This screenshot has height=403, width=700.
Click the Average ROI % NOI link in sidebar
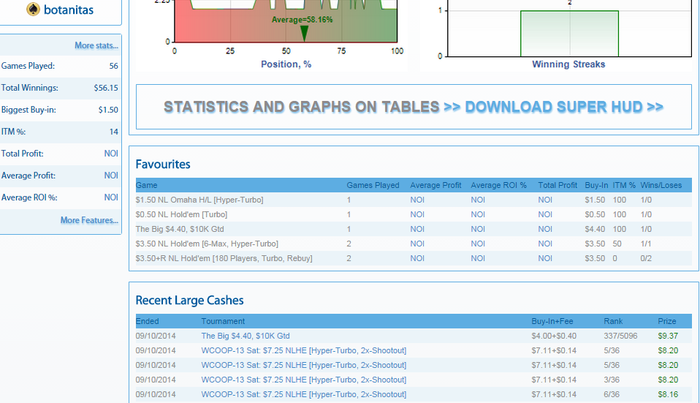(x=111, y=197)
